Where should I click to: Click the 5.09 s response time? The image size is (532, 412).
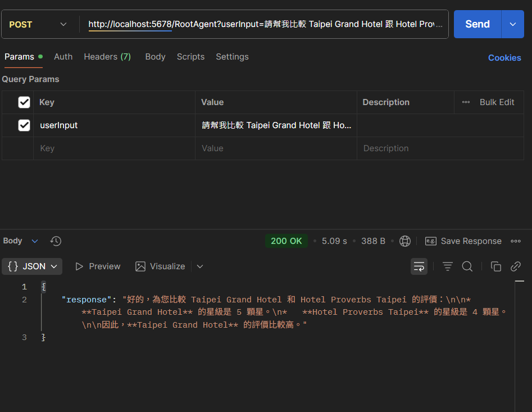click(334, 241)
